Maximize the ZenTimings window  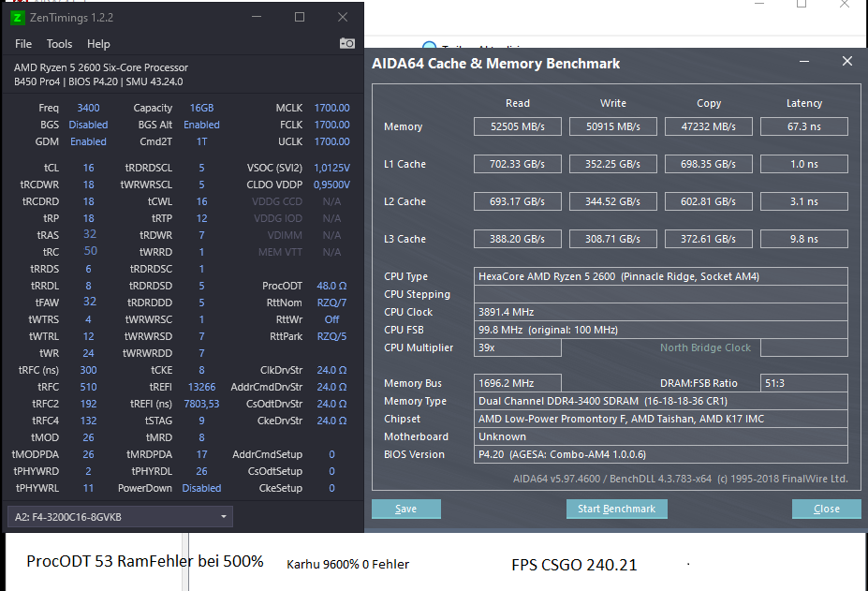(300, 17)
